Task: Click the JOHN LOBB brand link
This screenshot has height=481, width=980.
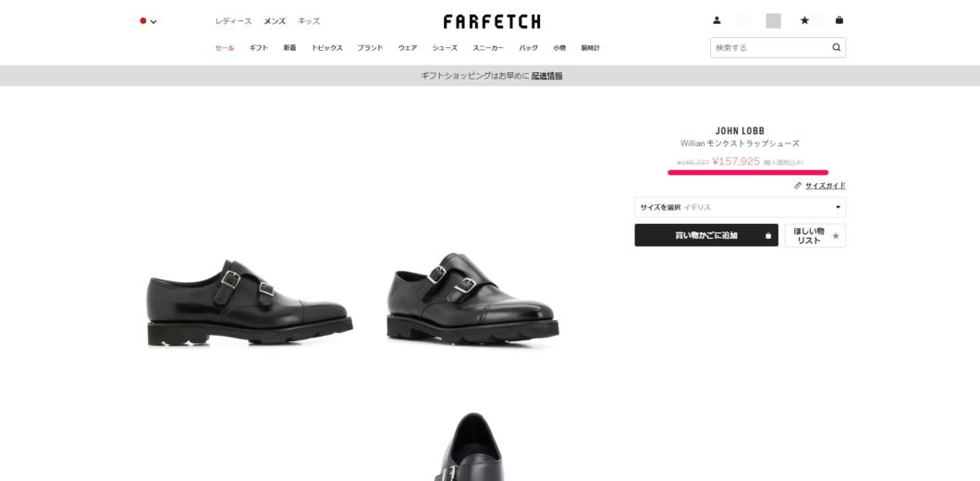Action: click(x=740, y=130)
